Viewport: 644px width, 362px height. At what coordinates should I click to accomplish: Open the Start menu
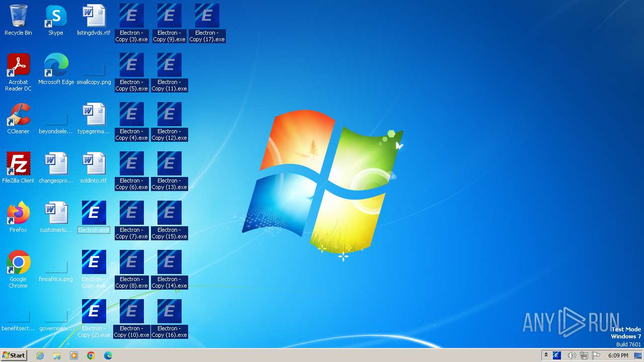14,355
